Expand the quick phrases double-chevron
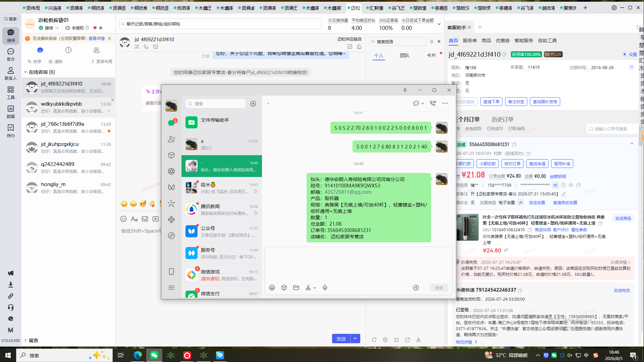The image size is (644, 362). click(432, 42)
